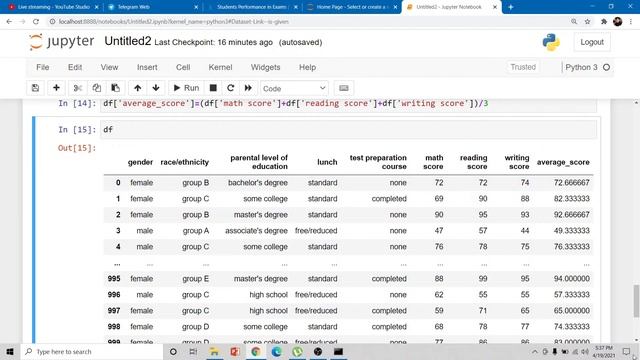Viewport: 640px width, 360px height.
Task: Open Task View on taskbar
Action: pos(193,351)
